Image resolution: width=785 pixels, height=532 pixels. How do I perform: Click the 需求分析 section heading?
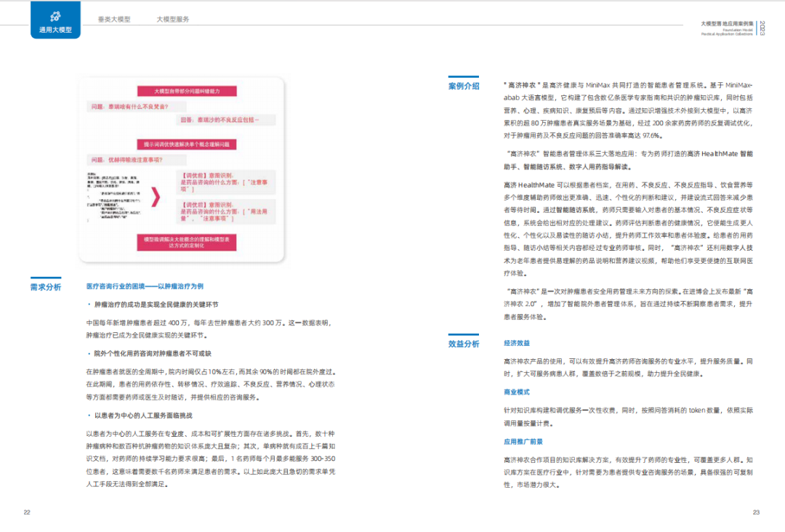pos(46,287)
